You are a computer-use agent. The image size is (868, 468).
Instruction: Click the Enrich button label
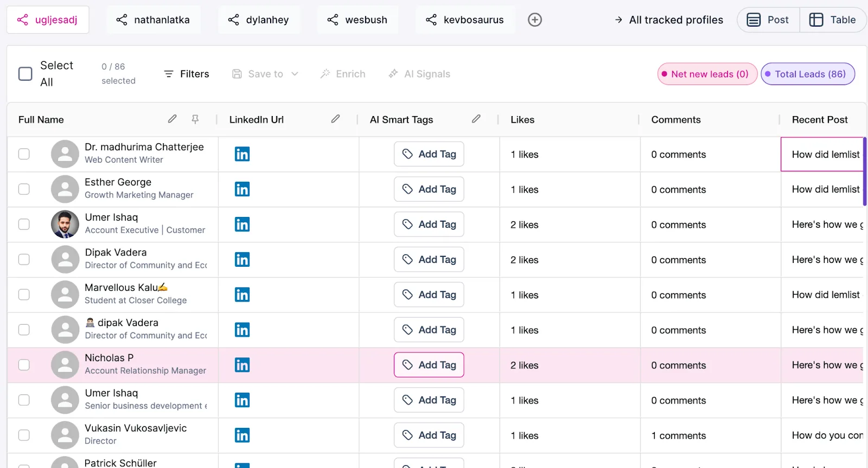pos(350,74)
